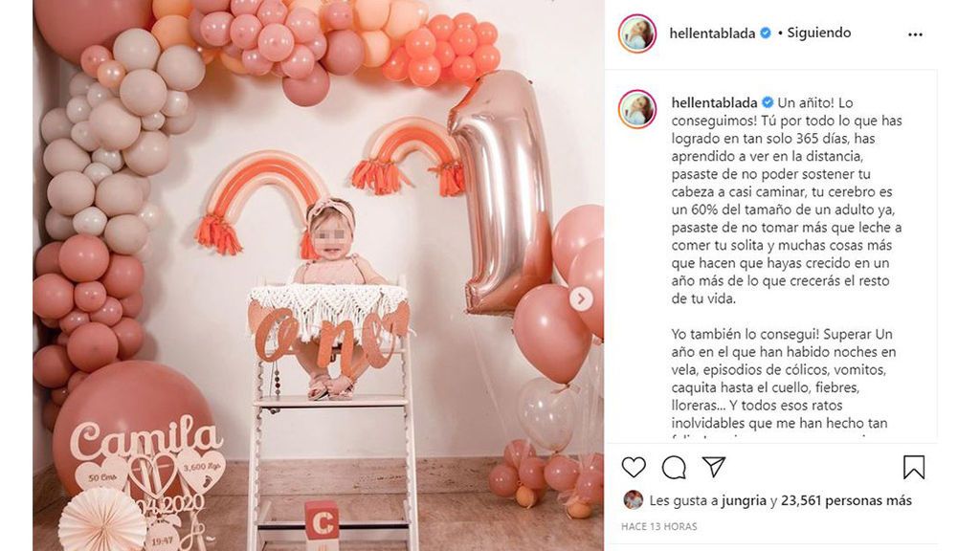The height and width of the screenshot is (551, 980).
Task: Open comments with the speech bubble icon
Action: pyautogui.click(x=674, y=467)
